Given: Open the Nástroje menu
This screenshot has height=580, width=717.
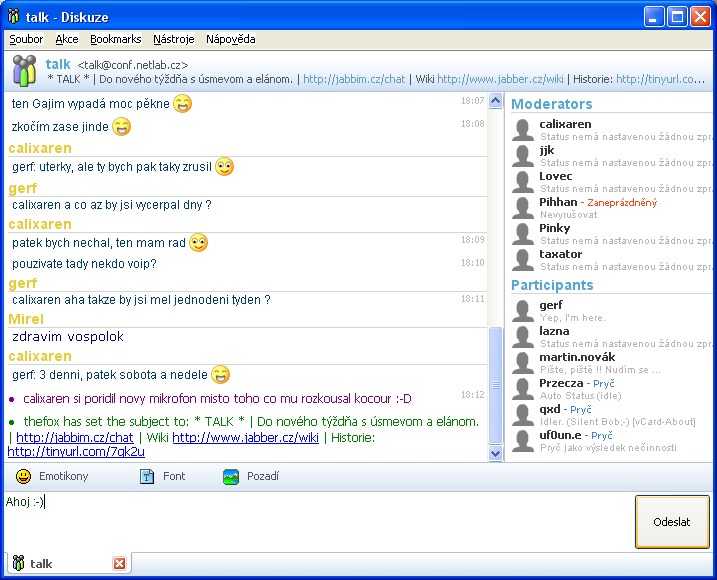Looking at the screenshot, I should 173,39.
